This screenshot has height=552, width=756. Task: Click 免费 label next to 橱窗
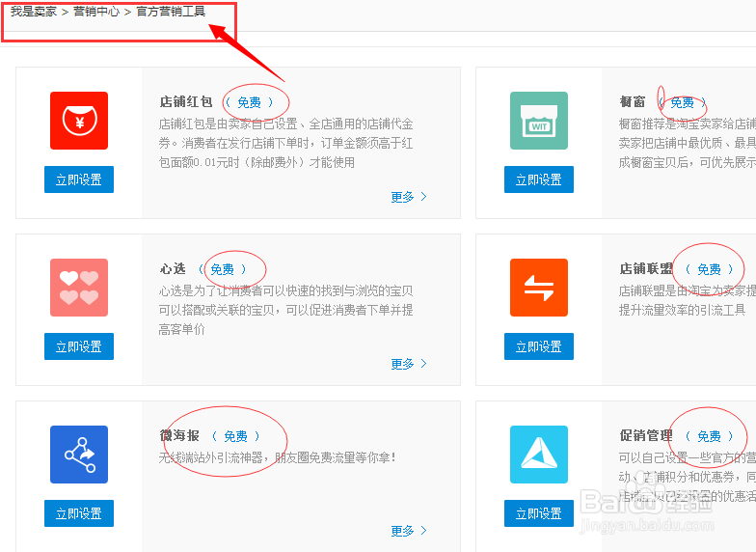[683, 102]
